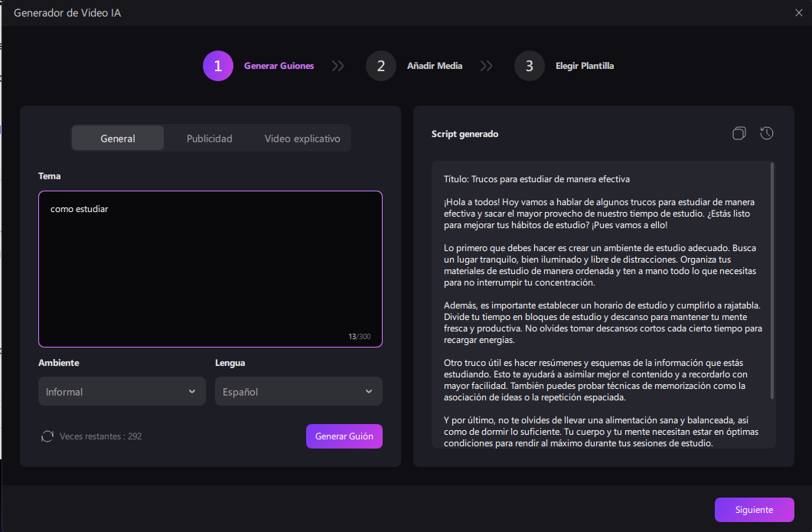Copy the generated script with the copy icon
This screenshot has width=812, height=532.
[x=739, y=134]
